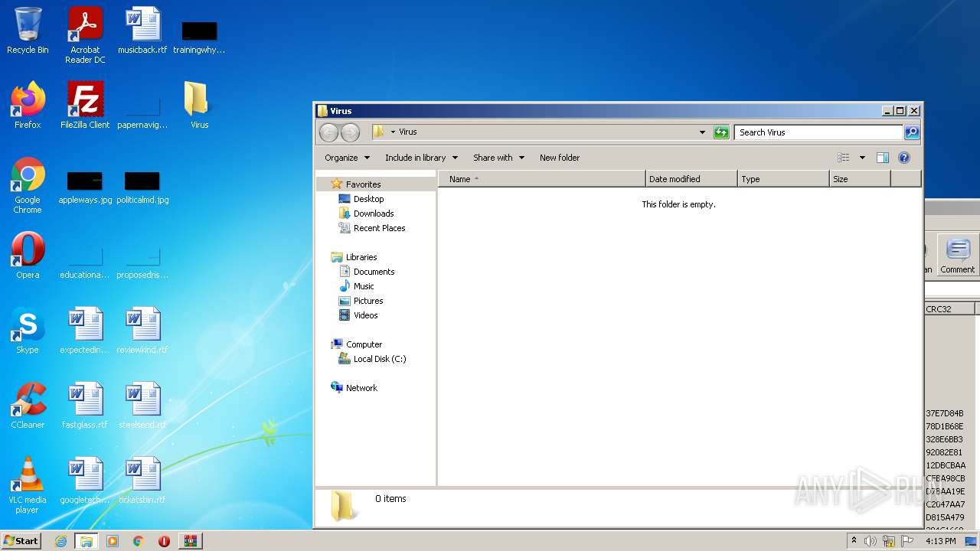
Task: Expand the address bar history dropdown
Action: tap(702, 132)
